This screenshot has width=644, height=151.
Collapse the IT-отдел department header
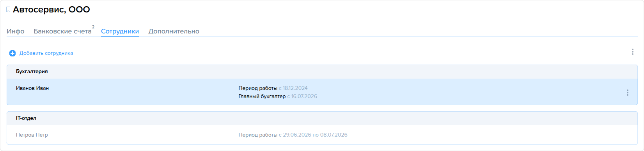(322, 118)
